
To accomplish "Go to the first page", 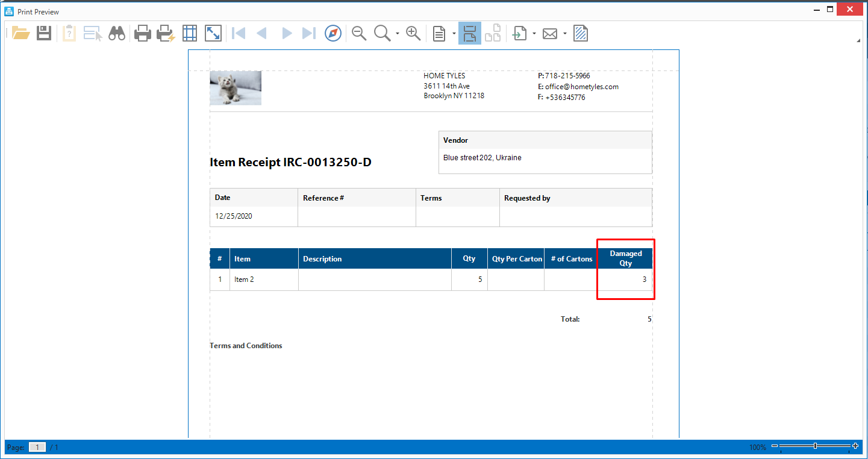I will (x=239, y=33).
